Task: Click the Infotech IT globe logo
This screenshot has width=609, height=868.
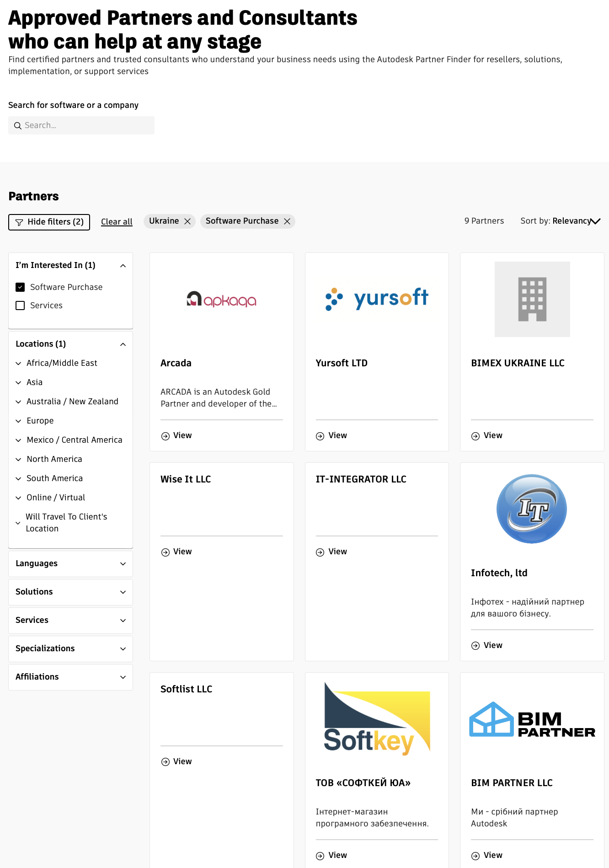Action: point(532,509)
